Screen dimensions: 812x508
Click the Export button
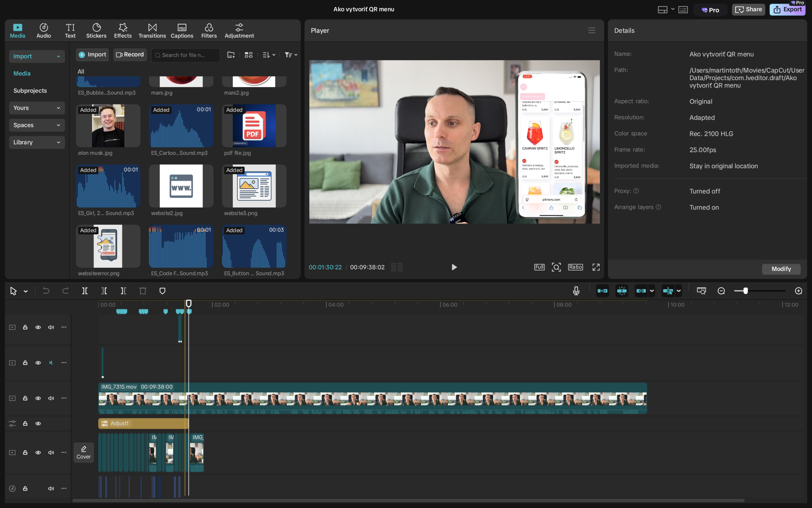click(x=788, y=10)
